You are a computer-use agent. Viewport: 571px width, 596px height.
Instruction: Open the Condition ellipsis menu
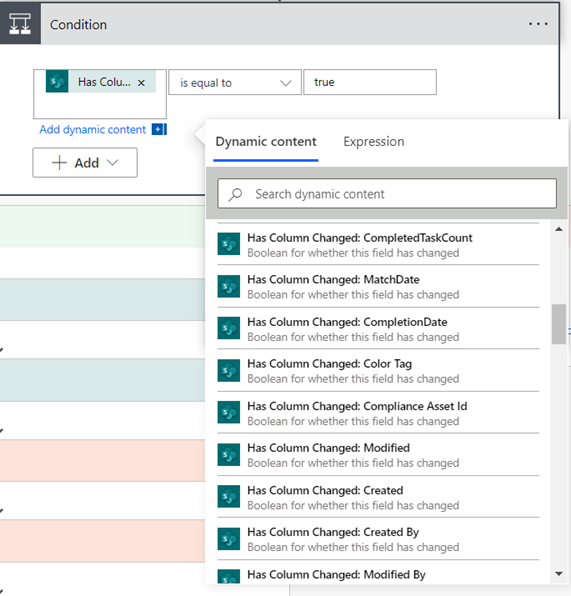538,24
